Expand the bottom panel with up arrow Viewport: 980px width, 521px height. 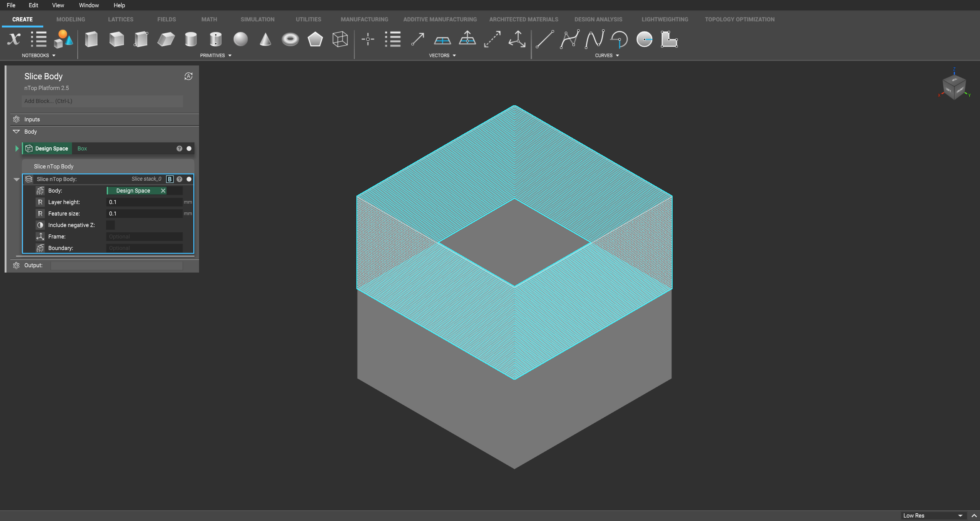pos(974,516)
